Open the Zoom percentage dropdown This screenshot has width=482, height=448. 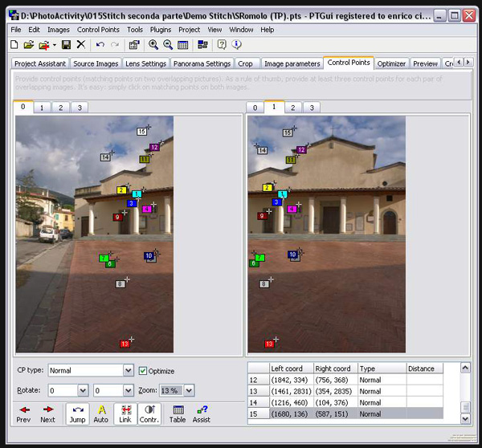pos(189,390)
